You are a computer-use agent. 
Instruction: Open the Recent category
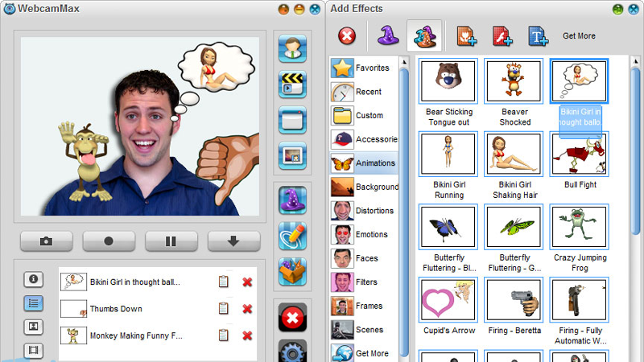click(x=364, y=92)
